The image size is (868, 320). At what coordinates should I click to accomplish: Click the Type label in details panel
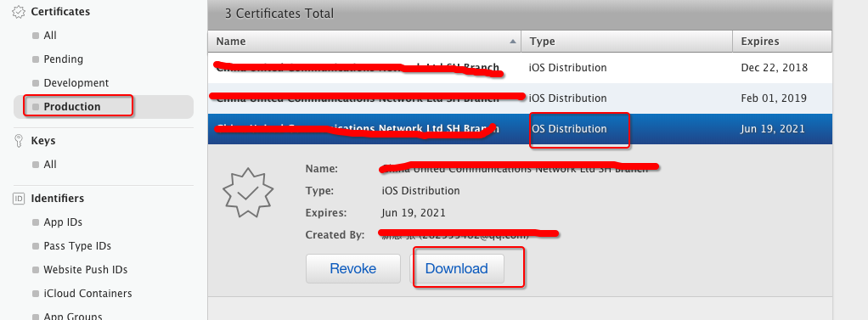[x=319, y=191]
